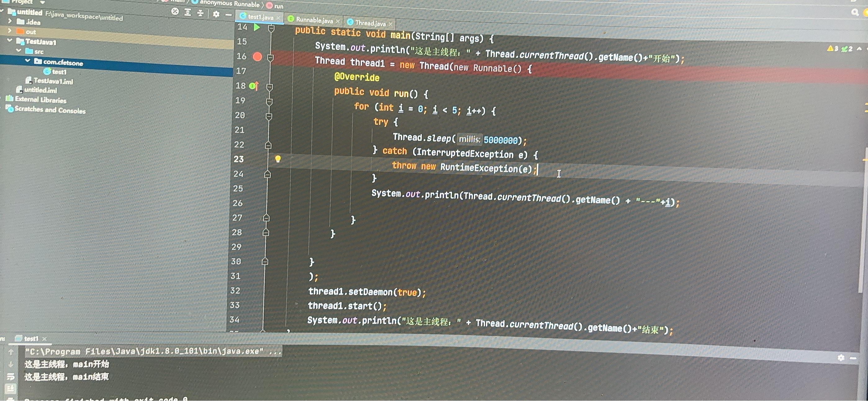Click Collapse All in Project panel

[x=201, y=13]
